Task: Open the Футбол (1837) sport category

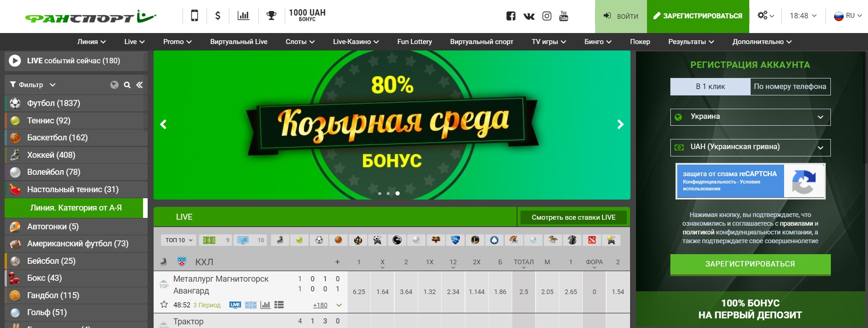Action: [x=76, y=104]
